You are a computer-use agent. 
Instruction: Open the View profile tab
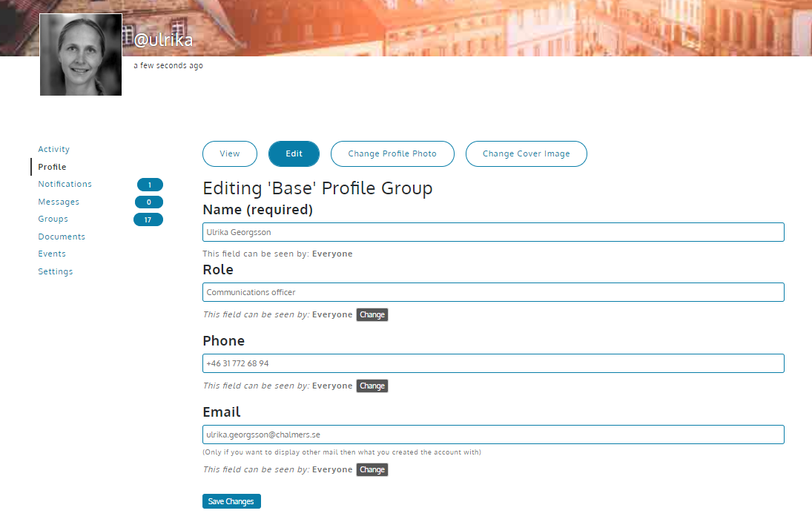(x=229, y=153)
